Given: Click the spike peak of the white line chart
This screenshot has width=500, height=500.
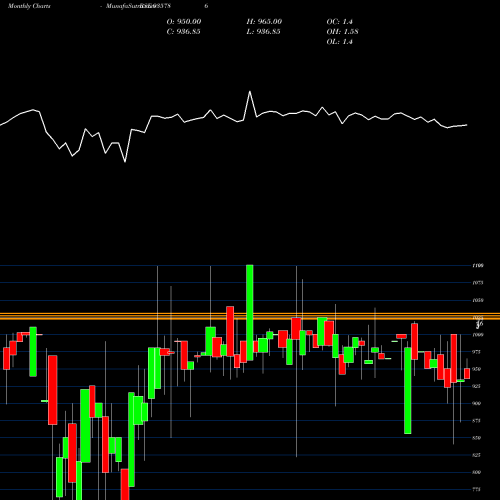Looking at the screenshot, I should [x=250, y=92].
